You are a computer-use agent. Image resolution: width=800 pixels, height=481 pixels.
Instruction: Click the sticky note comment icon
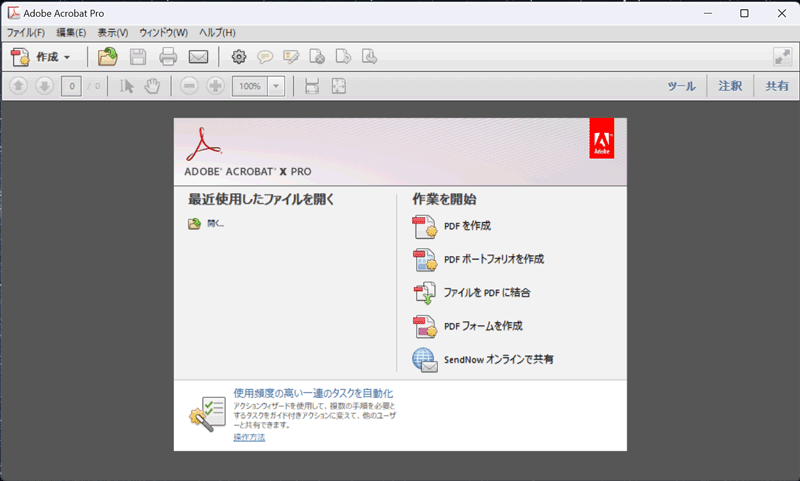coord(265,57)
